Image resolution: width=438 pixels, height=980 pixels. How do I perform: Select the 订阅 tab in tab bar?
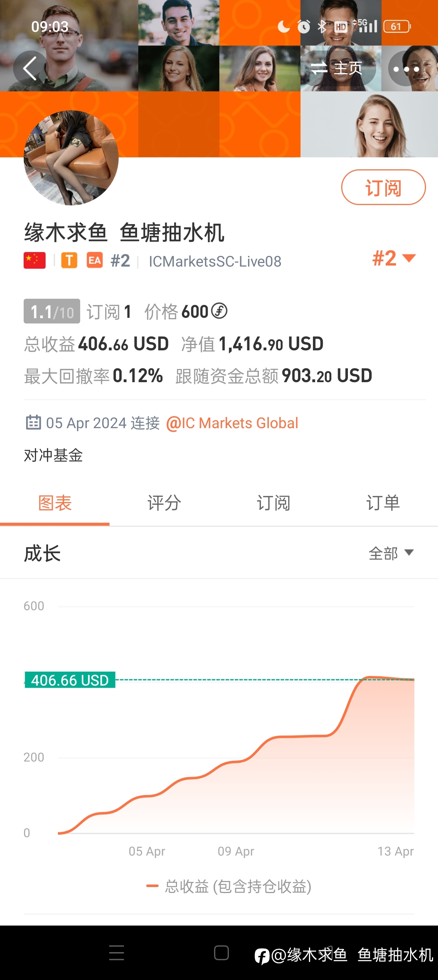(x=274, y=503)
